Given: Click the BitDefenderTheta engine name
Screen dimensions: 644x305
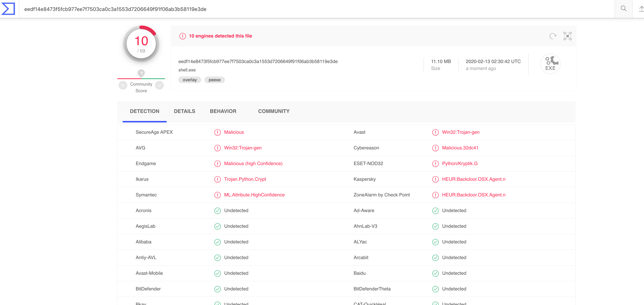Looking at the screenshot, I should [x=372, y=289].
